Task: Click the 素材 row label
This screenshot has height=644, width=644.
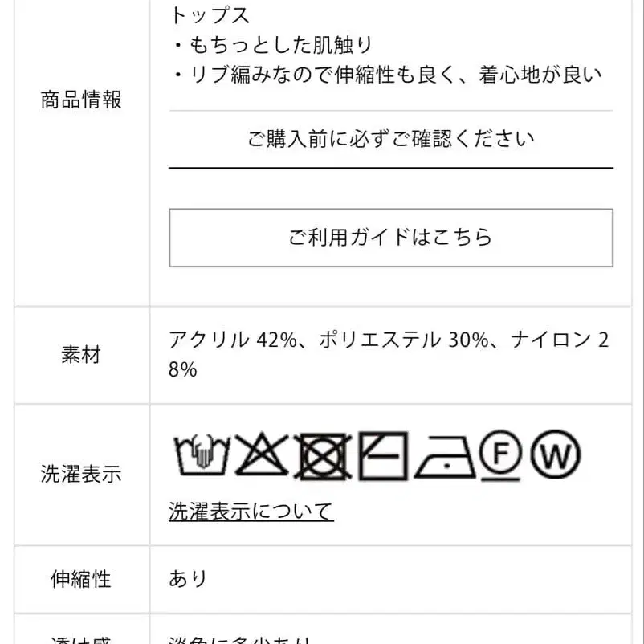Action: [79, 354]
